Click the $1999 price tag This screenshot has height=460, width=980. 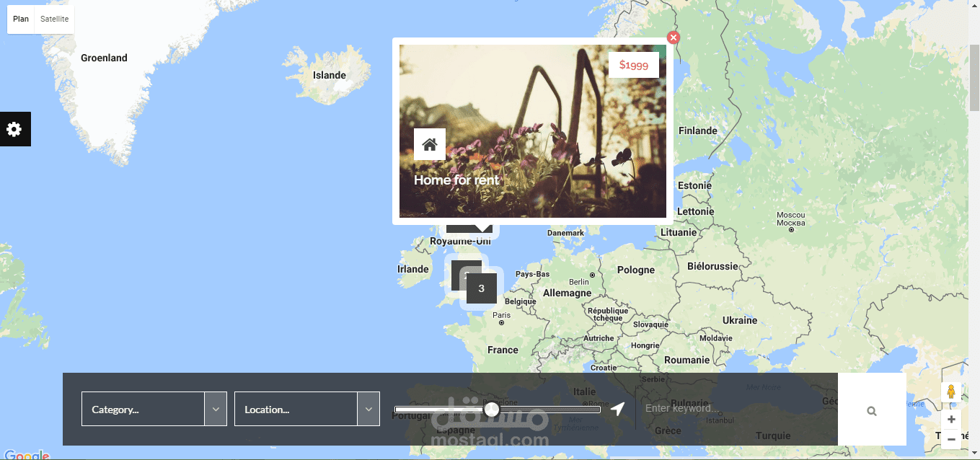pos(634,65)
